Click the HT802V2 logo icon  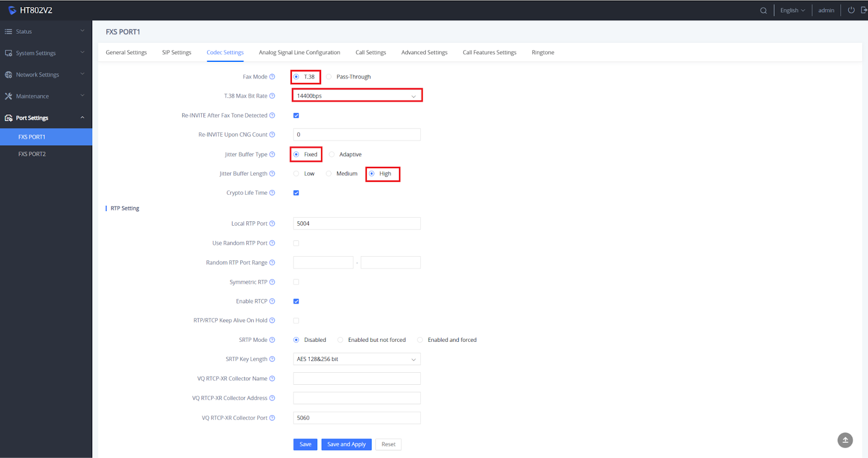(12, 10)
